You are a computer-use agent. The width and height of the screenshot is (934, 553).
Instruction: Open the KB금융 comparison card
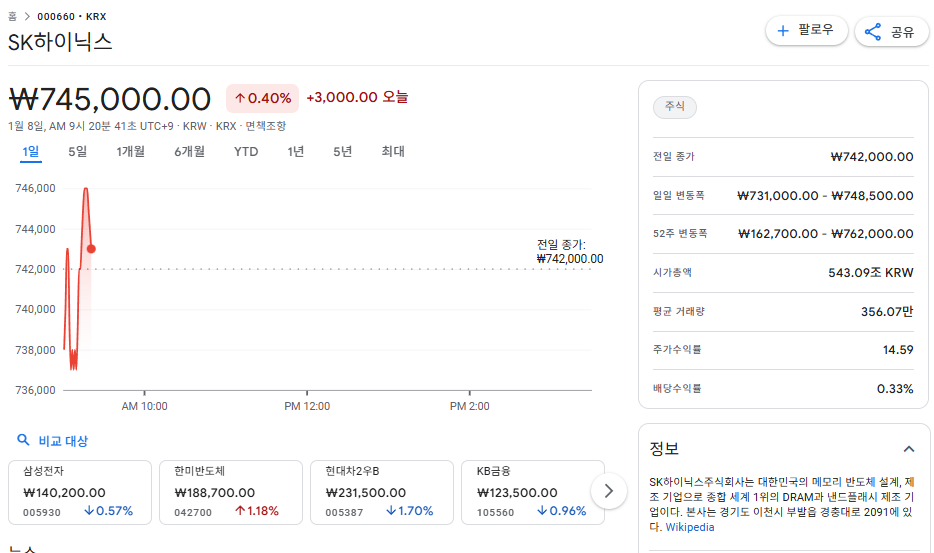point(533,492)
